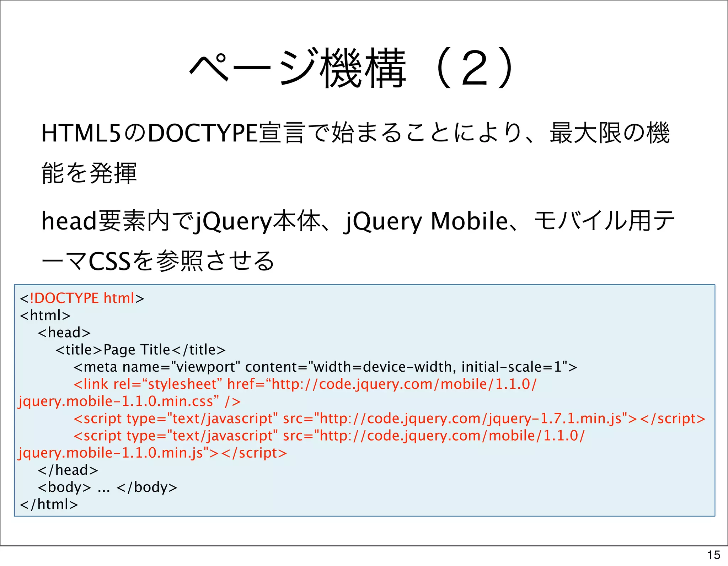This screenshot has width=728, height=566.
Task: Click the text 能を発揮
Action: click(x=89, y=173)
